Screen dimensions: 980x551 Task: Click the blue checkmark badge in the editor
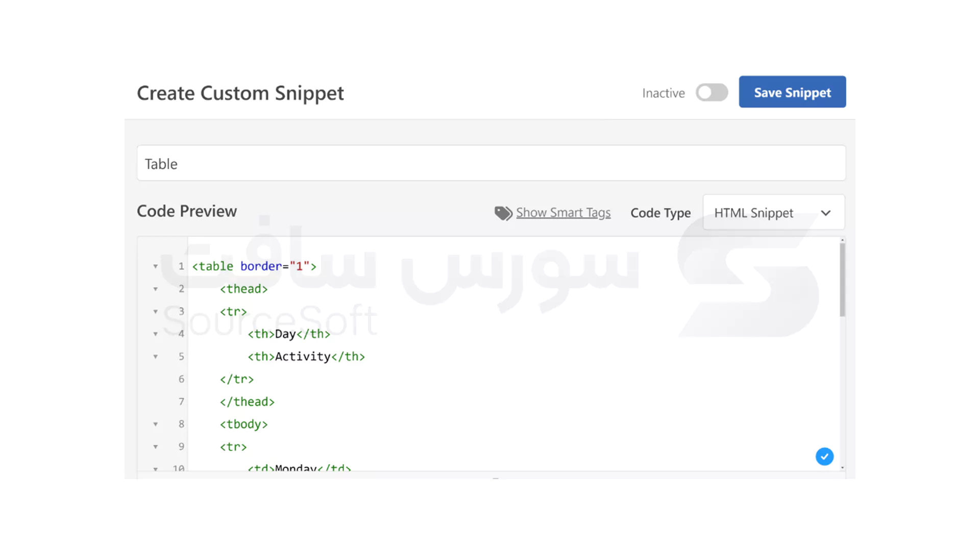click(x=824, y=457)
